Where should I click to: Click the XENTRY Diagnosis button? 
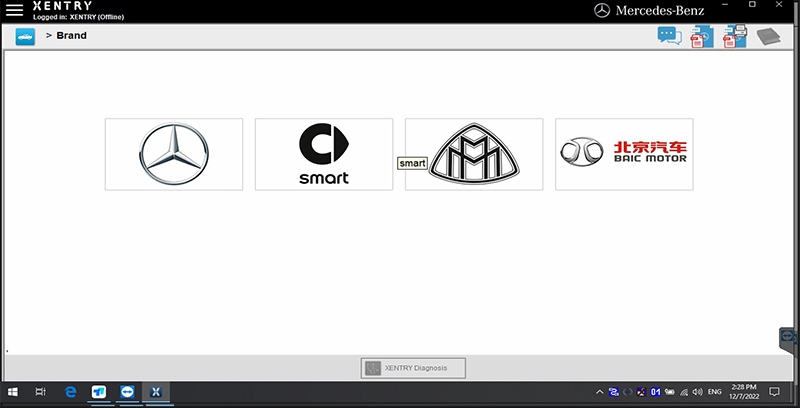(x=413, y=368)
